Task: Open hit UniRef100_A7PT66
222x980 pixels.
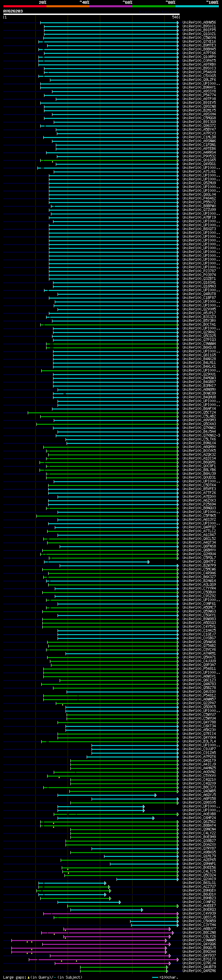Action: [199, 53]
